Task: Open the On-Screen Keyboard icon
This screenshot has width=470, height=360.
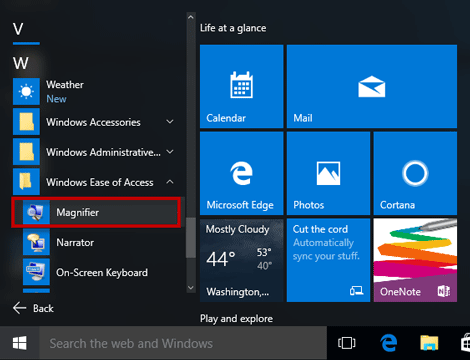Action: tap(36, 272)
